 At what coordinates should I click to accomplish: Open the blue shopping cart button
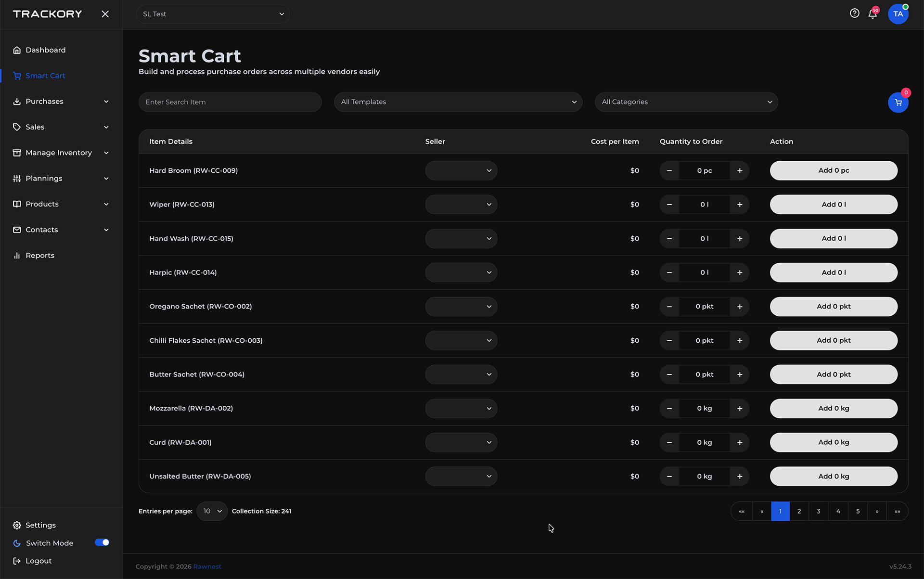[x=898, y=103]
